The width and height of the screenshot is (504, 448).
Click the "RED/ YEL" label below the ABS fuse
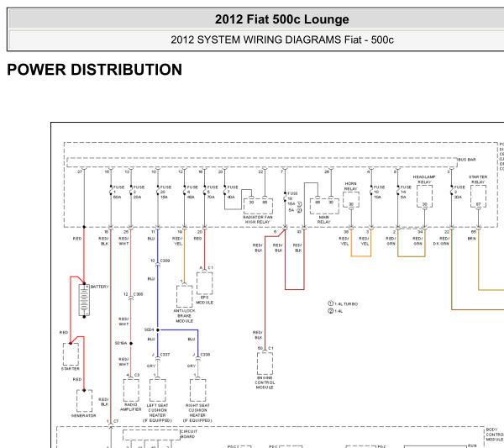click(177, 241)
